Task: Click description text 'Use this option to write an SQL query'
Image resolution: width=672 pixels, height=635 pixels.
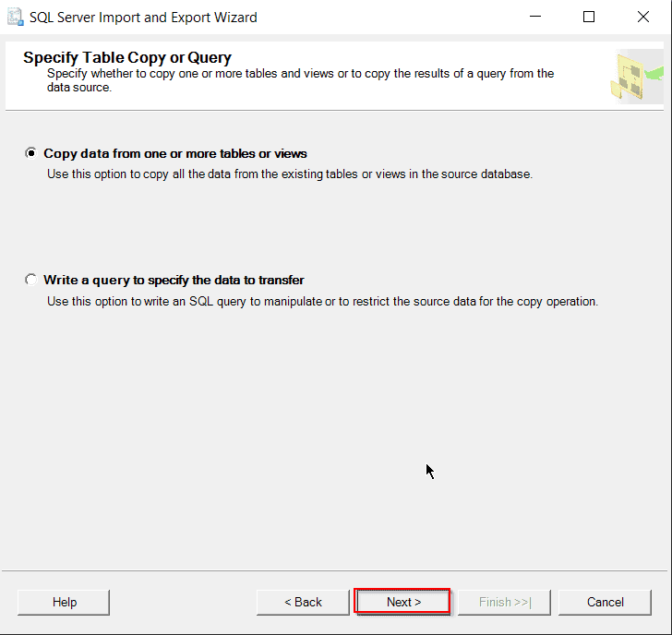Action: (322, 301)
